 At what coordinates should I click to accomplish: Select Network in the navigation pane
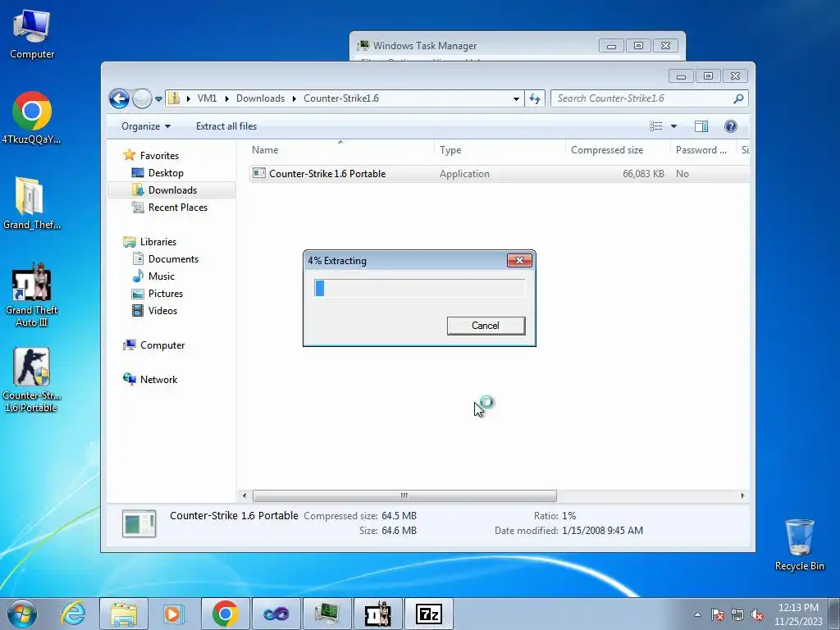[x=158, y=380]
